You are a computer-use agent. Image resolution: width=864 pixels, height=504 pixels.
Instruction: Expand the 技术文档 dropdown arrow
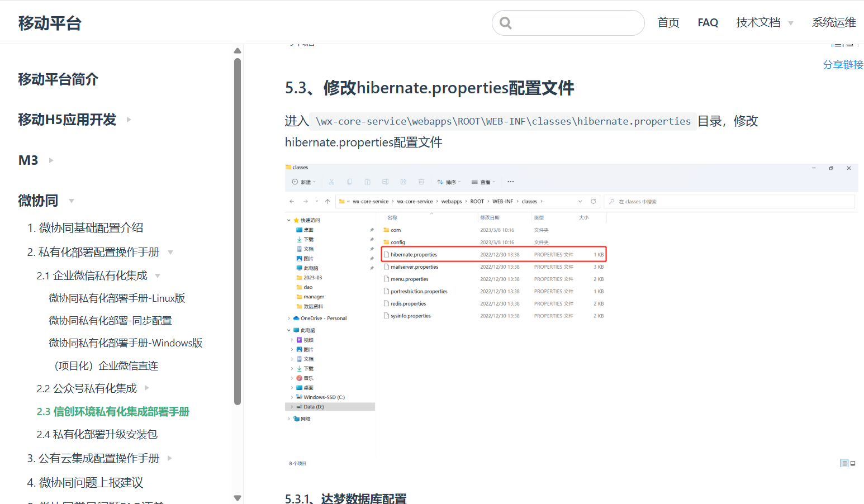pos(790,23)
